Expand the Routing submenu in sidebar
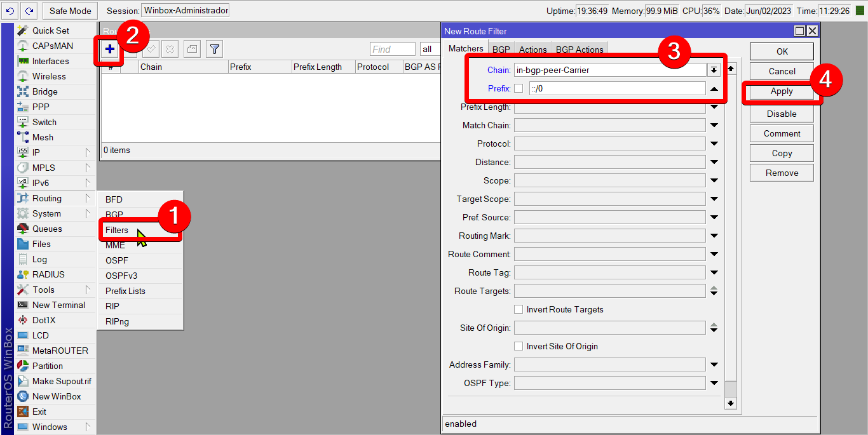 pyautogui.click(x=55, y=198)
